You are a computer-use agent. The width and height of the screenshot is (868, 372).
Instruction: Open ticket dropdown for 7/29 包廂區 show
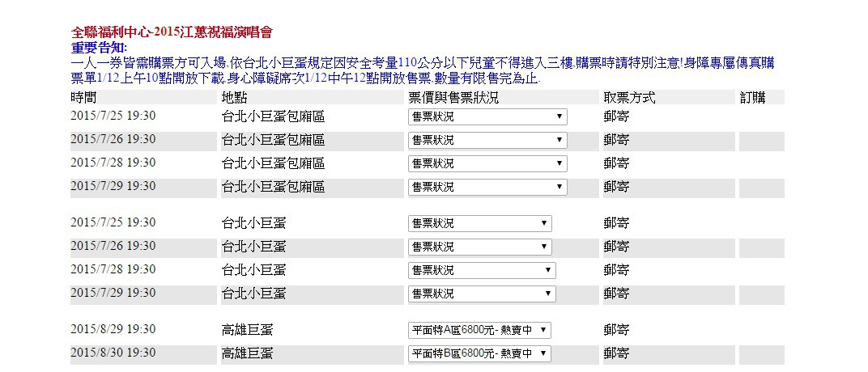[487, 188]
